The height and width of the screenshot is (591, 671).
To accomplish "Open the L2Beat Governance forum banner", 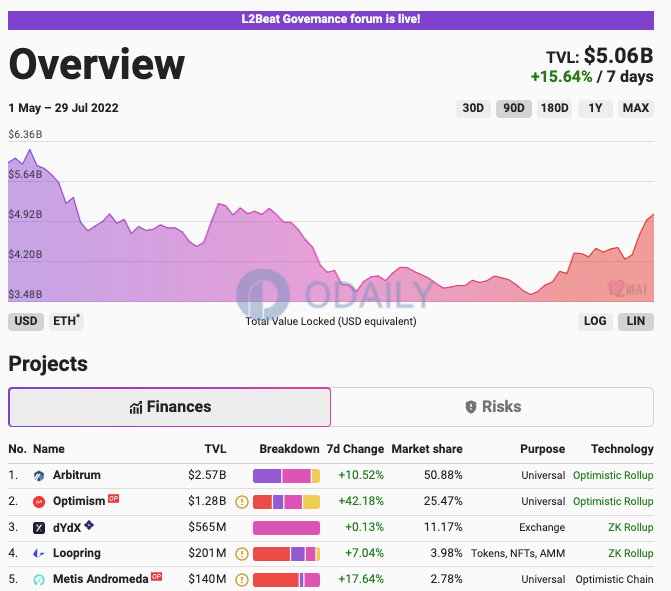I will point(331,20).
